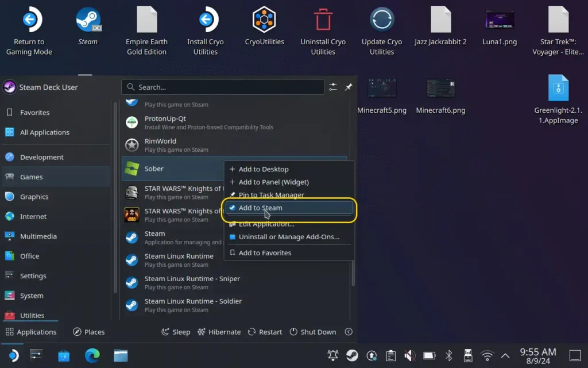
Task: Choose Add to Favorites in menu
Action: tap(289, 253)
